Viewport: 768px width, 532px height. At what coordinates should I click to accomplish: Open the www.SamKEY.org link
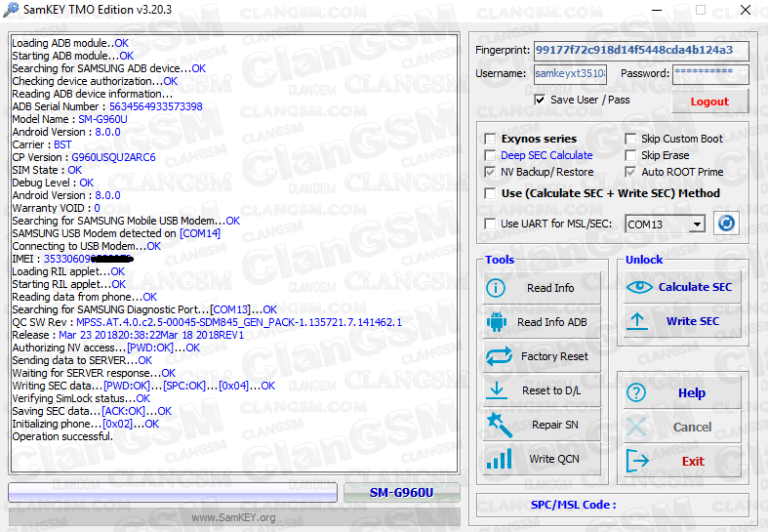[233, 517]
